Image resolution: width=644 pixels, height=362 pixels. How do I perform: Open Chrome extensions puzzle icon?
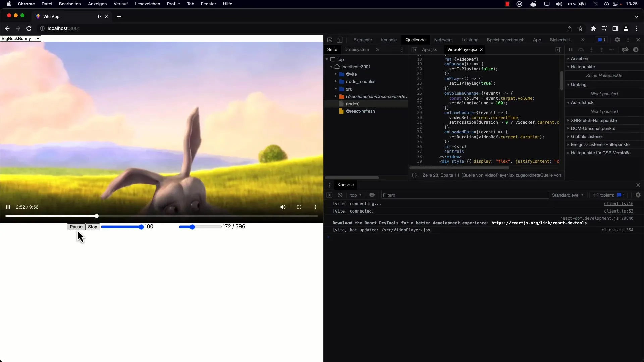[594, 28]
